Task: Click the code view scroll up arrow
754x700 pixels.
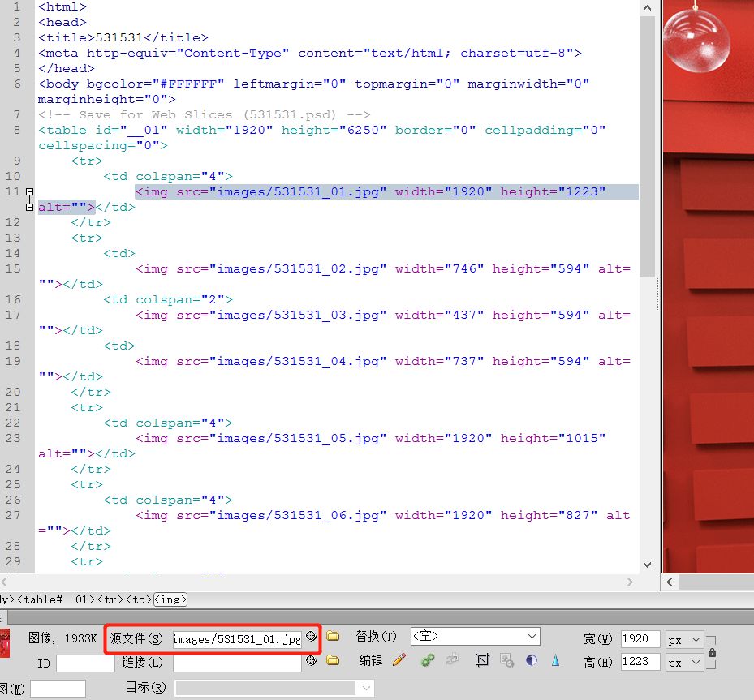Action: 647,7
